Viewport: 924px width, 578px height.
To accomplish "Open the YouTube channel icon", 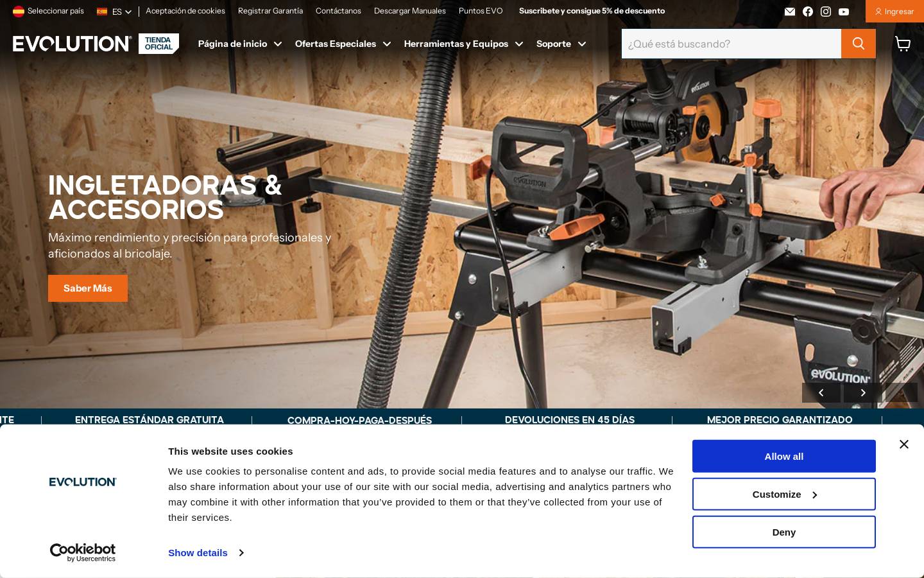I will 844,12.
